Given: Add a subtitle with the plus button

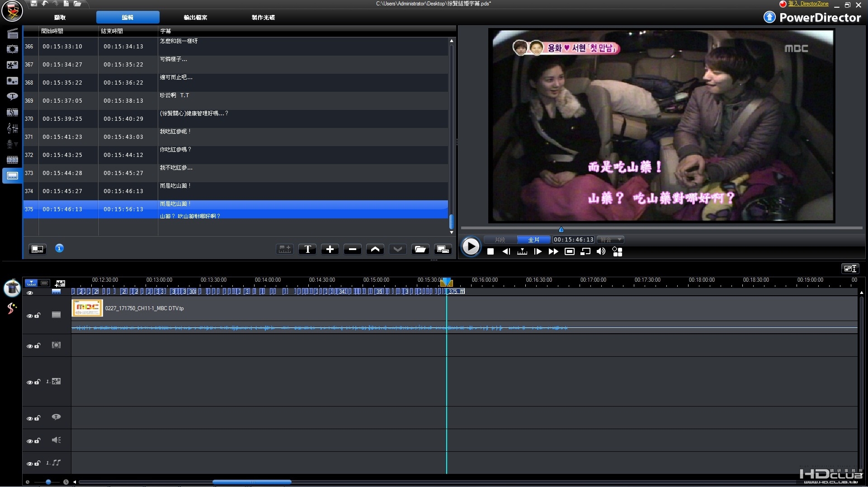Looking at the screenshot, I should coord(330,249).
